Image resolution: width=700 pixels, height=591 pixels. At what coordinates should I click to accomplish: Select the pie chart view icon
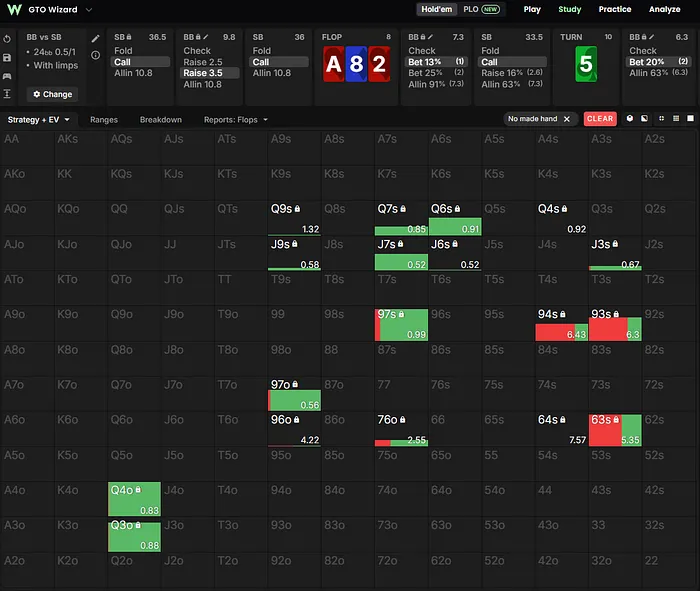click(629, 118)
